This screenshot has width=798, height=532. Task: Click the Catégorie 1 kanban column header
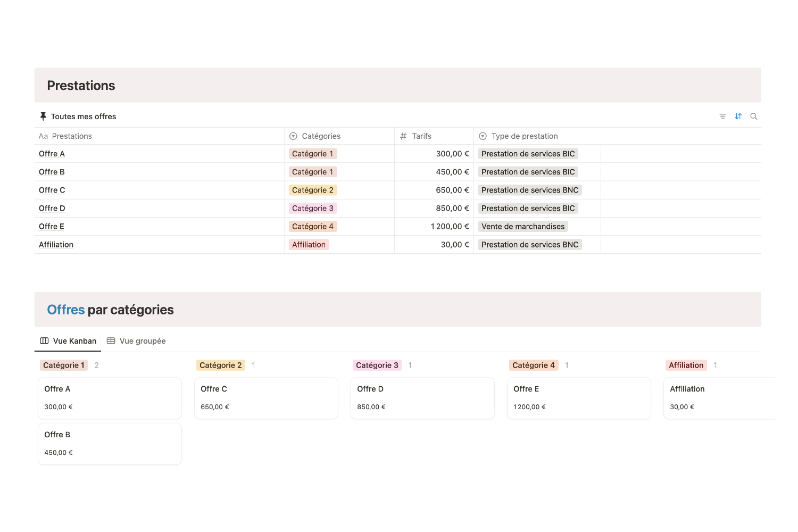point(64,365)
